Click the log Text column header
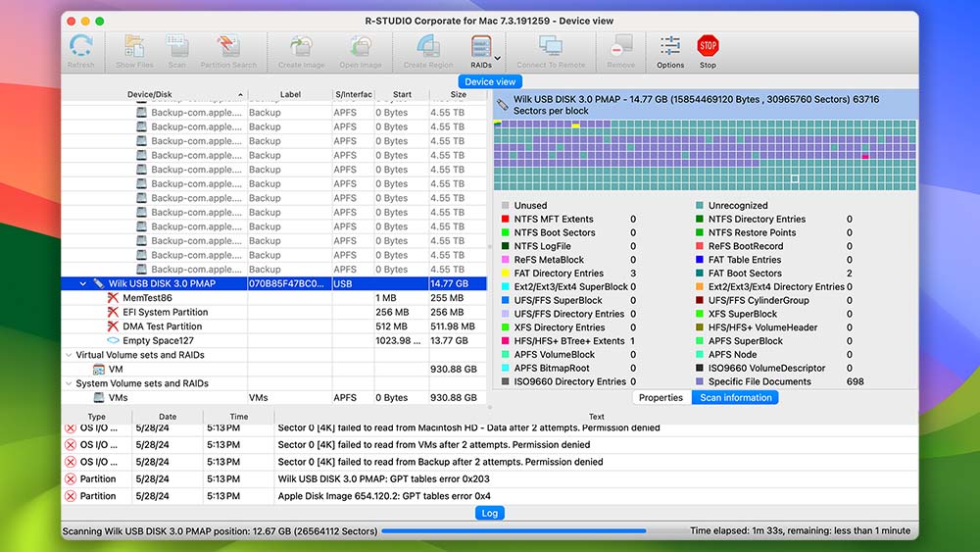 coord(596,417)
